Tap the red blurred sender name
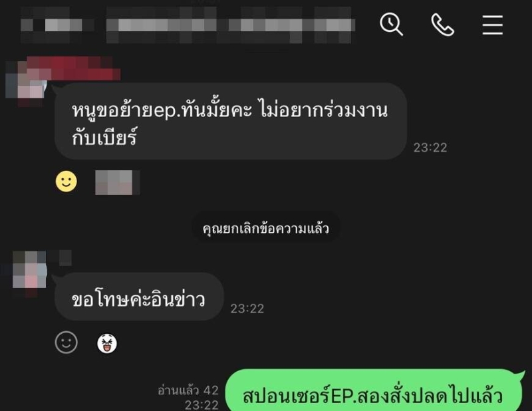The width and height of the screenshot is (532, 411). point(73,68)
